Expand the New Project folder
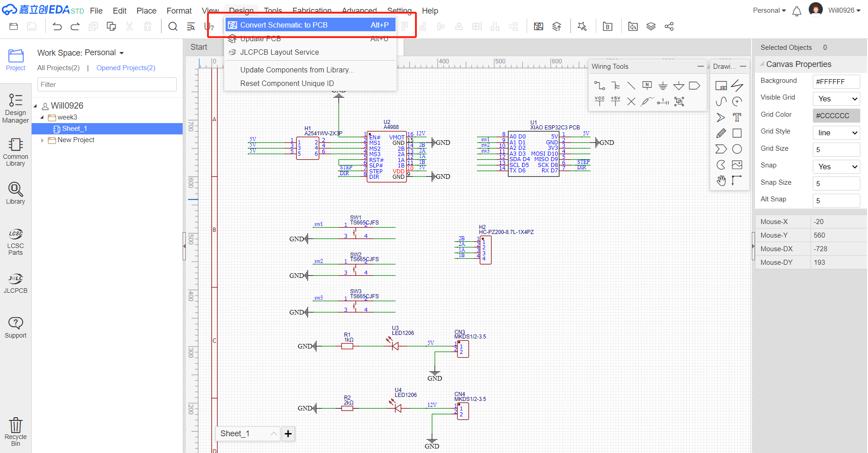Viewport: 868px width, 453px height. pos(42,140)
